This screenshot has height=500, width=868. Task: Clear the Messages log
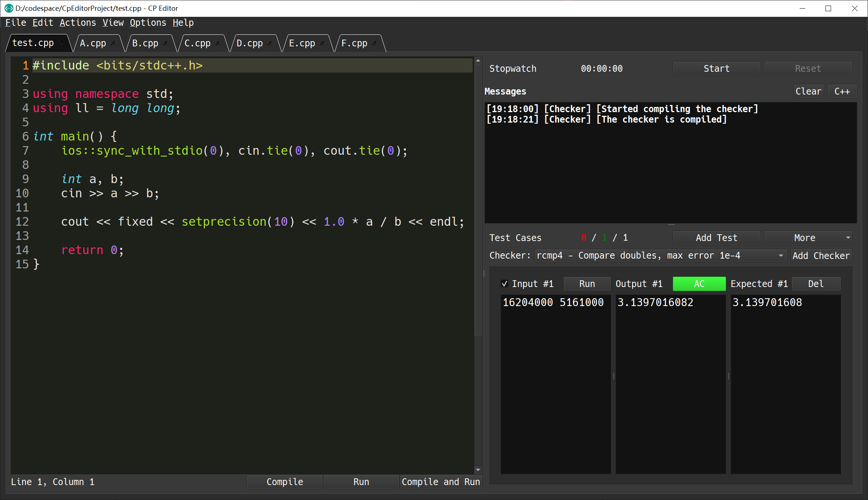(x=808, y=91)
